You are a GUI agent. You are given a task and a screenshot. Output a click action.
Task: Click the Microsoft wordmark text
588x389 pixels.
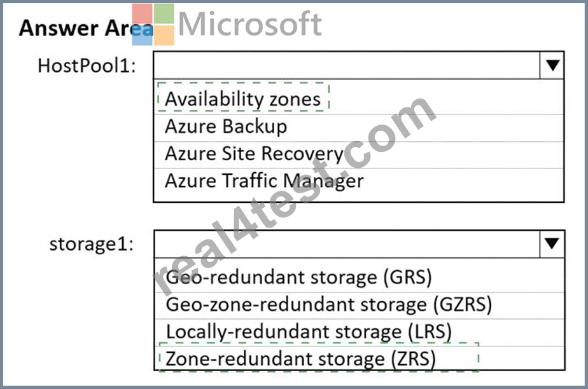pos(249,24)
